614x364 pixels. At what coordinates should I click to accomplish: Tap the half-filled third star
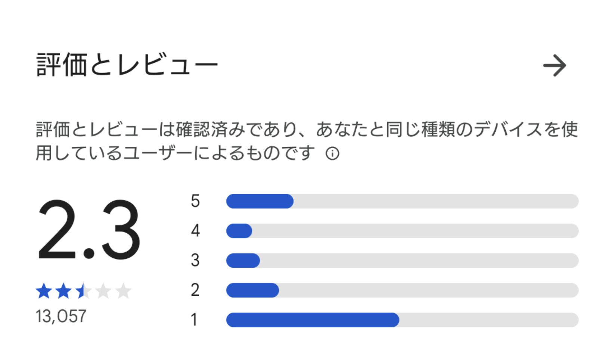coord(83,291)
